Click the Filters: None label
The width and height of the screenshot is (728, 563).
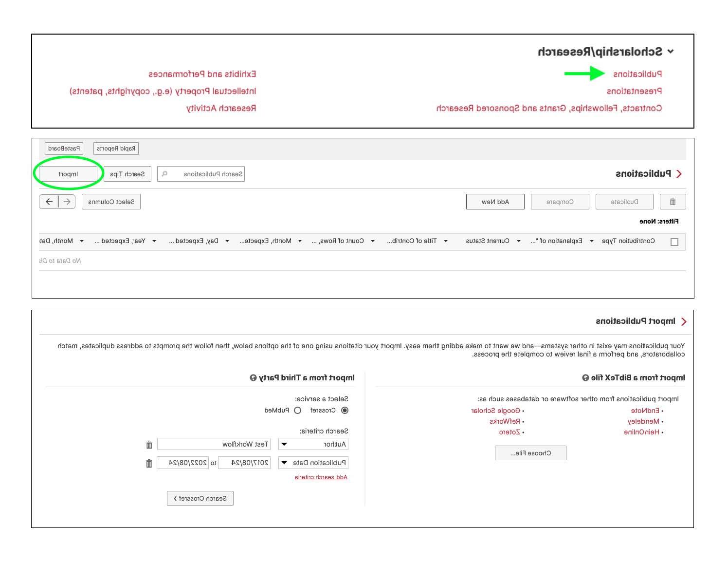[659, 222]
